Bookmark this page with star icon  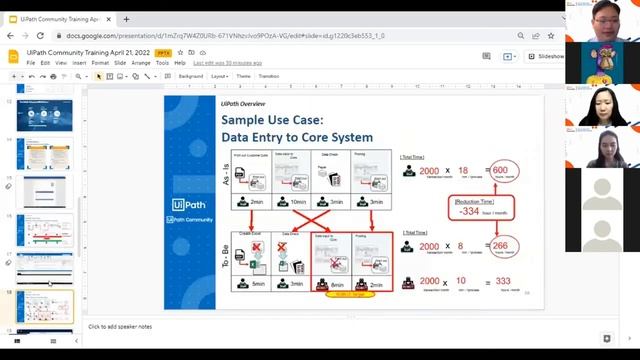click(551, 36)
